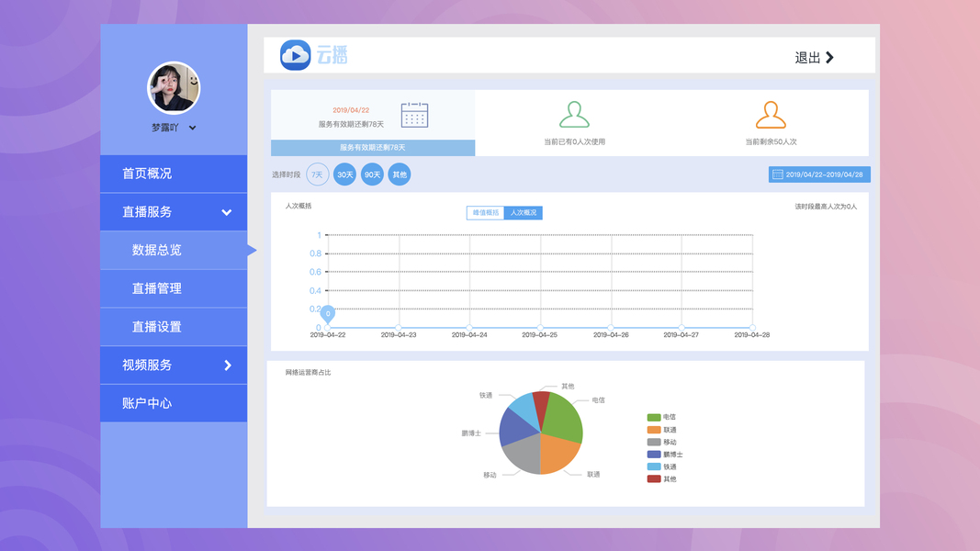Viewport: 980px width, 551px height.
Task: Select the 30天 time period option
Action: point(345,174)
